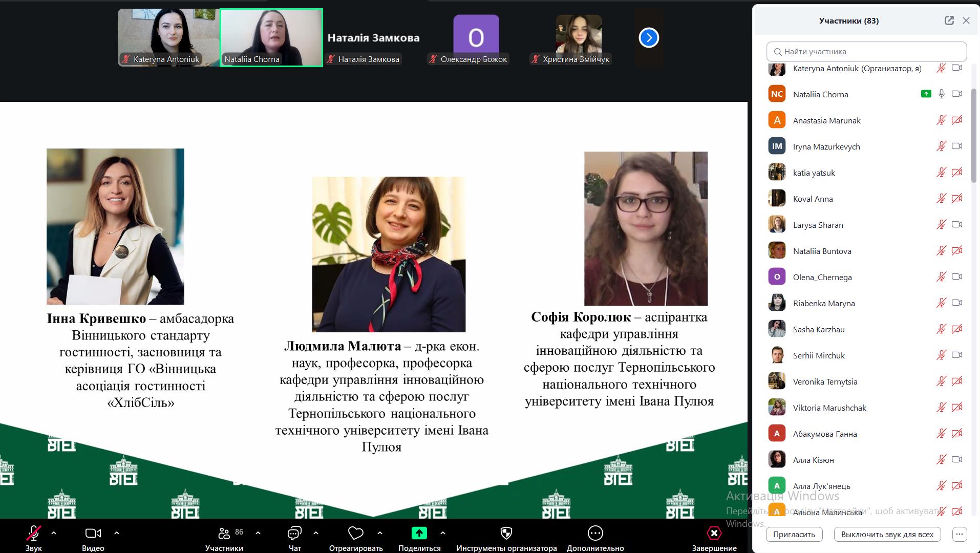Click Выключить звук для всех button

(x=887, y=535)
